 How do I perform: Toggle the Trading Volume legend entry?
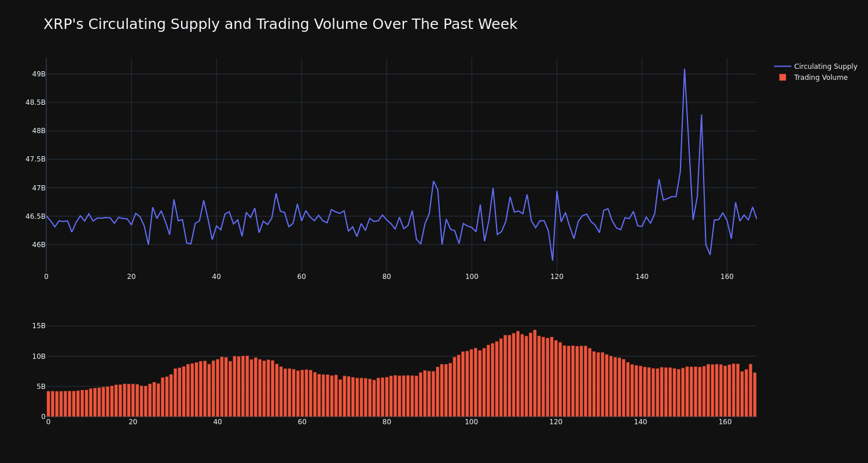click(813, 78)
